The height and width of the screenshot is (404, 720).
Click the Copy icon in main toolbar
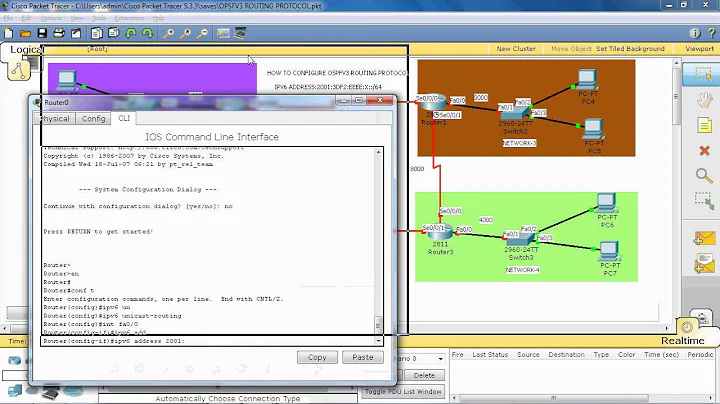tap(96, 33)
